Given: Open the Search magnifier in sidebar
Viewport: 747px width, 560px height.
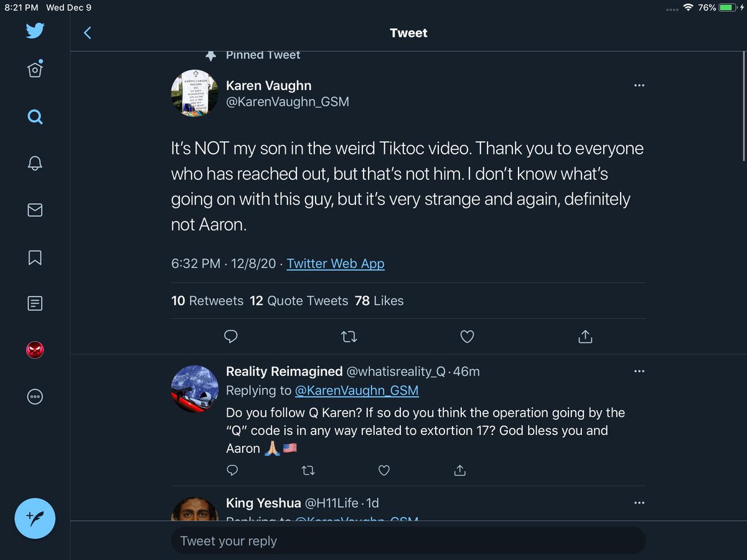Looking at the screenshot, I should pyautogui.click(x=35, y=117).
